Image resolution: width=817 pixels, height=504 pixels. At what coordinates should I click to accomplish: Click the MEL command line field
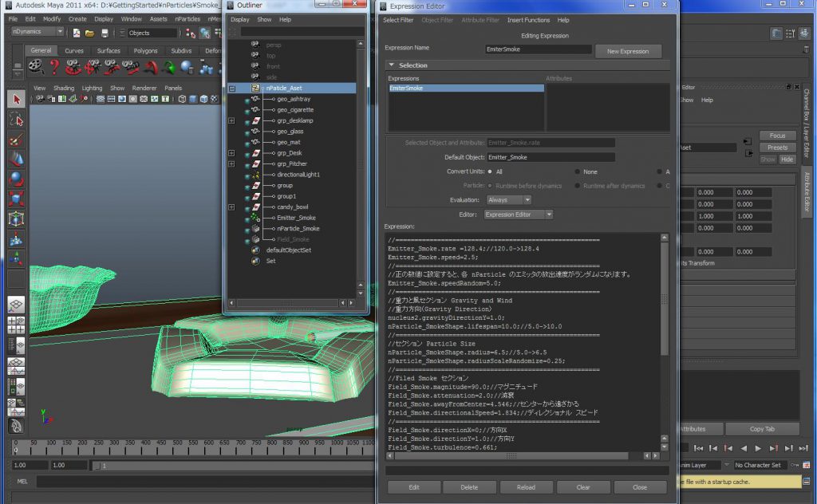click(205, 482)
